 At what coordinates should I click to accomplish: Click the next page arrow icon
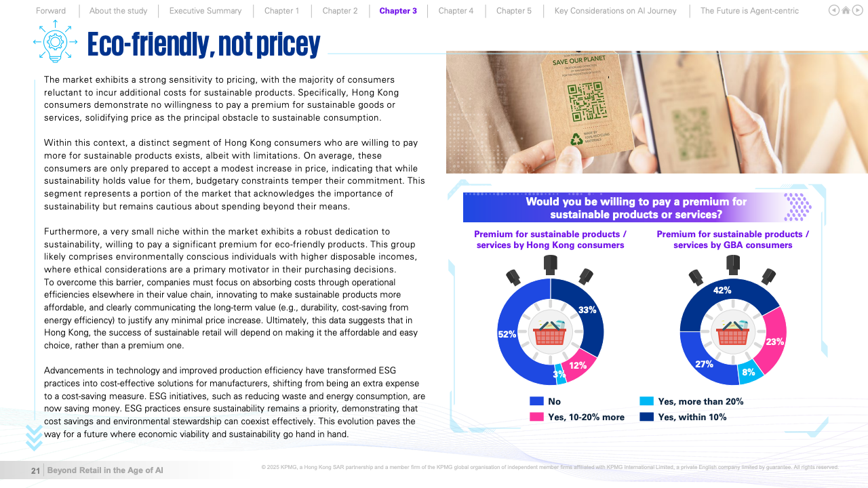[856, 10]
